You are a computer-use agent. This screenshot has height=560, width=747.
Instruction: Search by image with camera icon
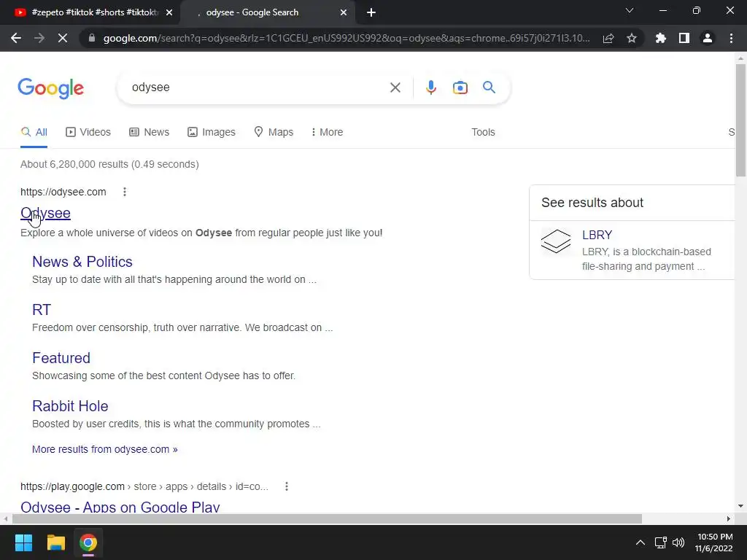460,87
